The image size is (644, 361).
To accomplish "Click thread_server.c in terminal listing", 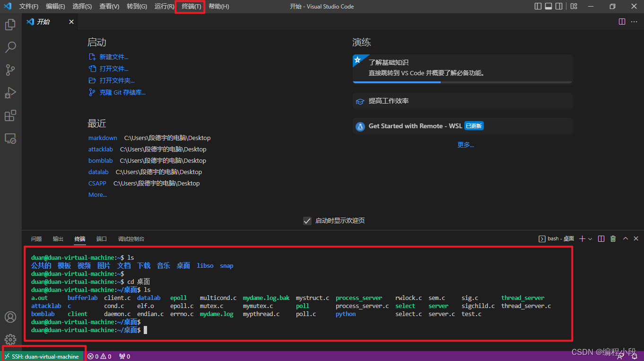I will coord(526,306).
